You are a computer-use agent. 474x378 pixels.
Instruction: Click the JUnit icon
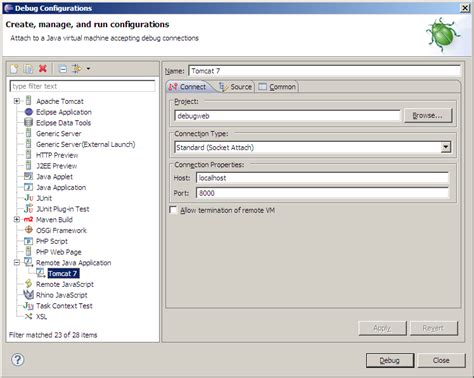tap(29, 198)
